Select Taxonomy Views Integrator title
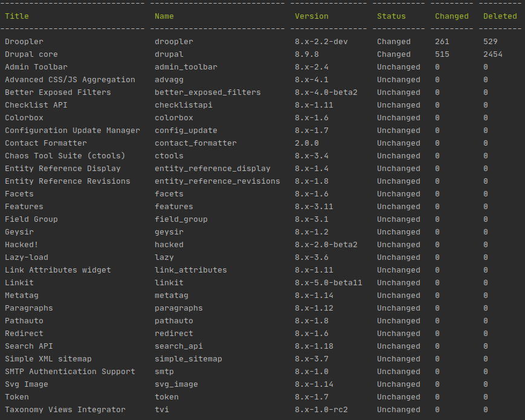 [x=65, y=410]
